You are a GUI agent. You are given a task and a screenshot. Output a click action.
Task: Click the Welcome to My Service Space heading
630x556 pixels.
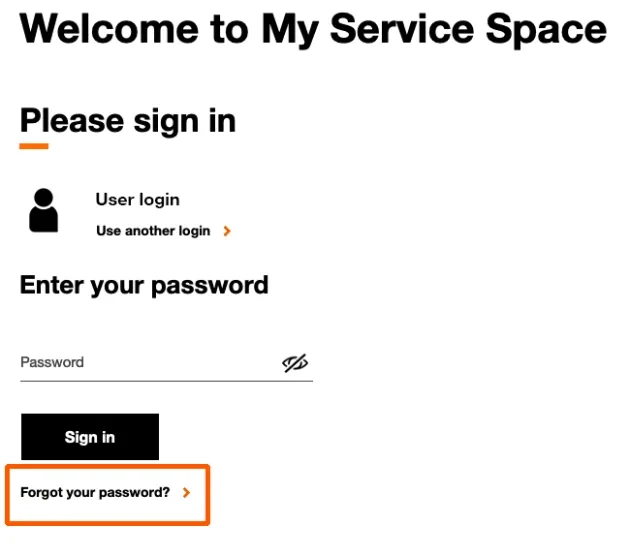pyautogui.click(x=313, y=30)
